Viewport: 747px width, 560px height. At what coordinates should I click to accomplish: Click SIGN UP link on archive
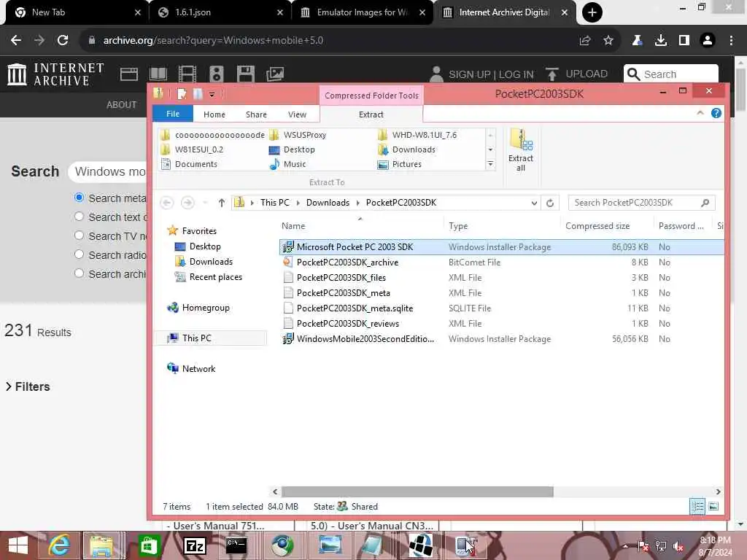[469, 75]
